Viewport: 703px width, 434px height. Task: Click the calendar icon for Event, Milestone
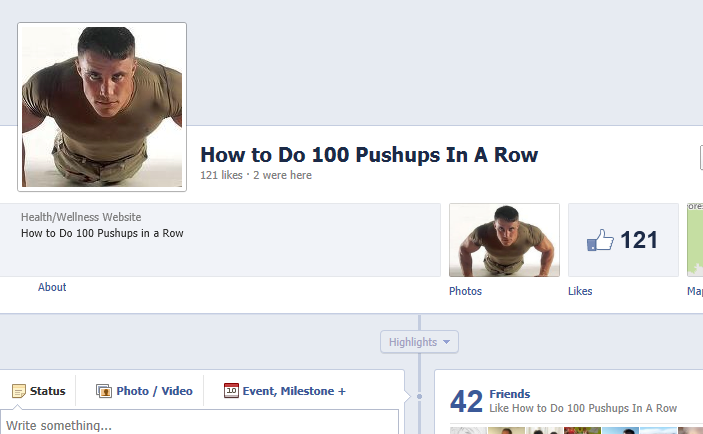[231, 391]
